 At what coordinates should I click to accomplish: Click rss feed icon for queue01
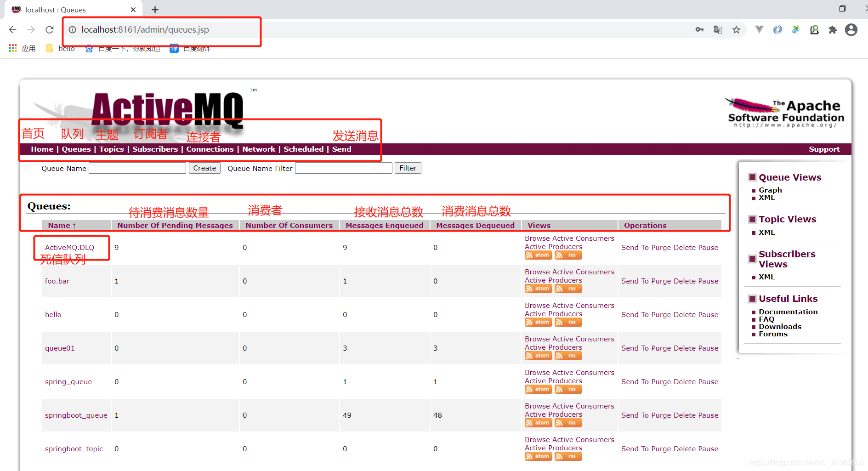(x=568, y=356)
